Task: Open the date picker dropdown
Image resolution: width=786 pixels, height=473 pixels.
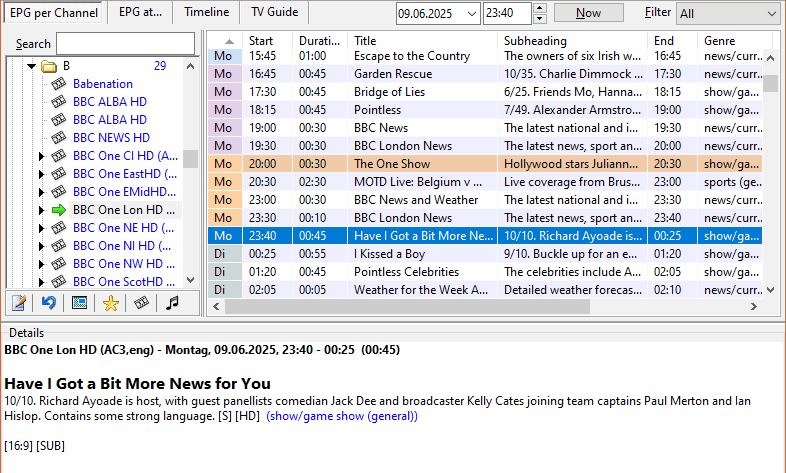Action: (x=469, y=14)
